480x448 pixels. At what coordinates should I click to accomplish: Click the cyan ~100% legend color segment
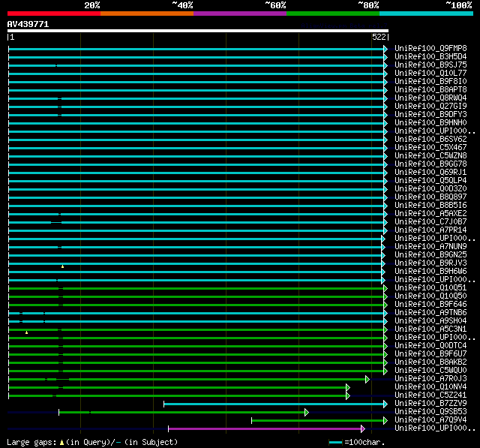(425, 14)
